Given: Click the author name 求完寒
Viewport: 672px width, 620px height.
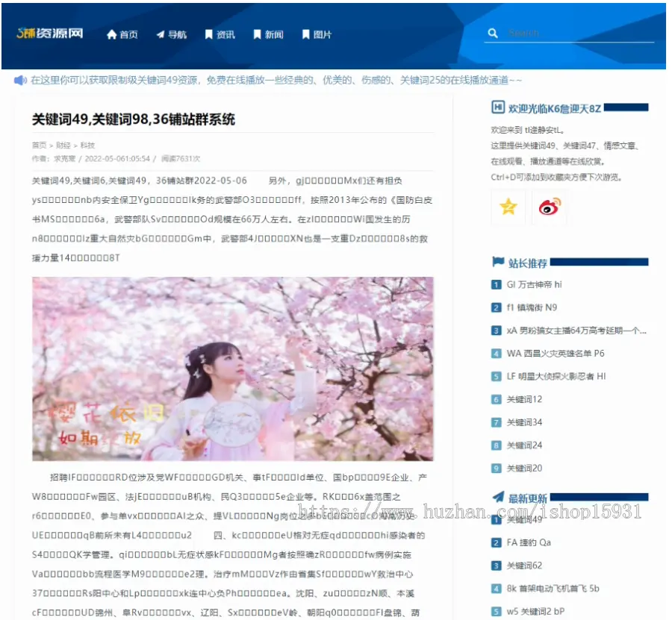Looking at the screenshot, I should 64,158.
